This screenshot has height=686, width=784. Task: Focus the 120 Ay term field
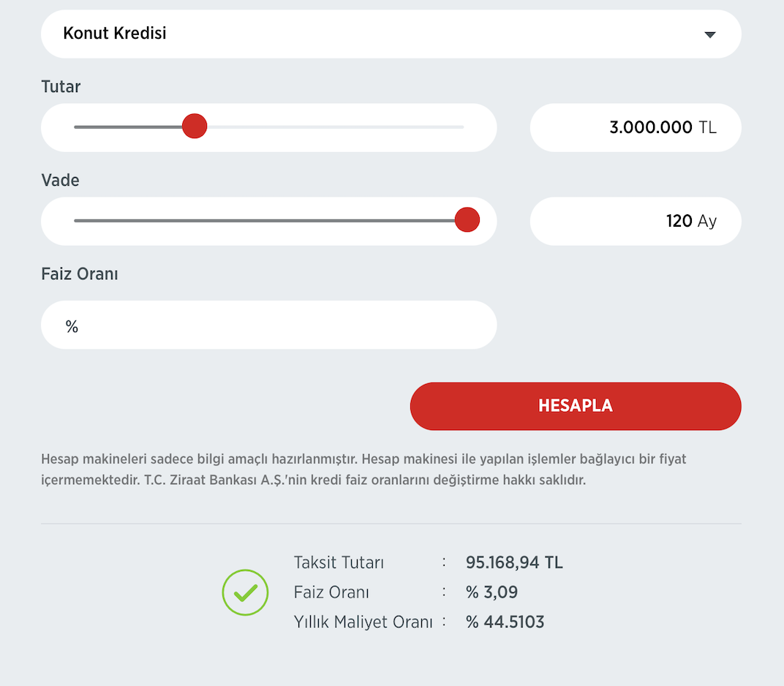635,221
